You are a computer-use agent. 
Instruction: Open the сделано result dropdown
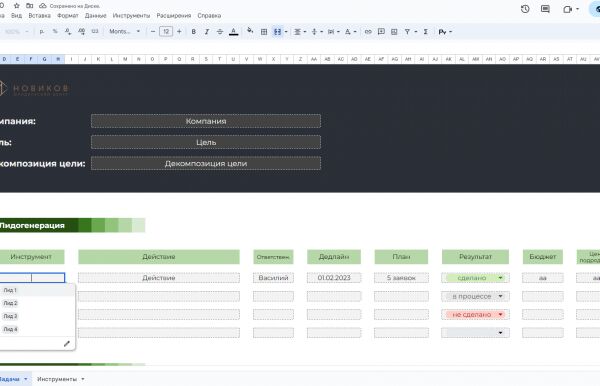click(500, 278)
